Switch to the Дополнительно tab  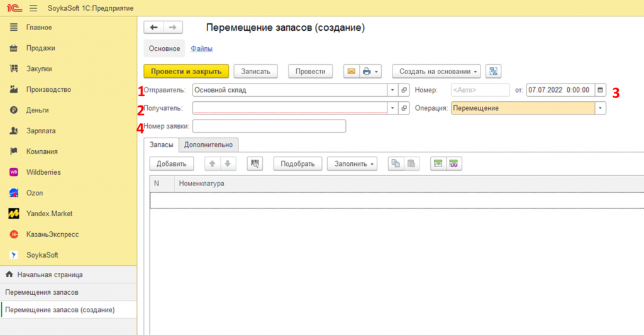coord(209,145)
